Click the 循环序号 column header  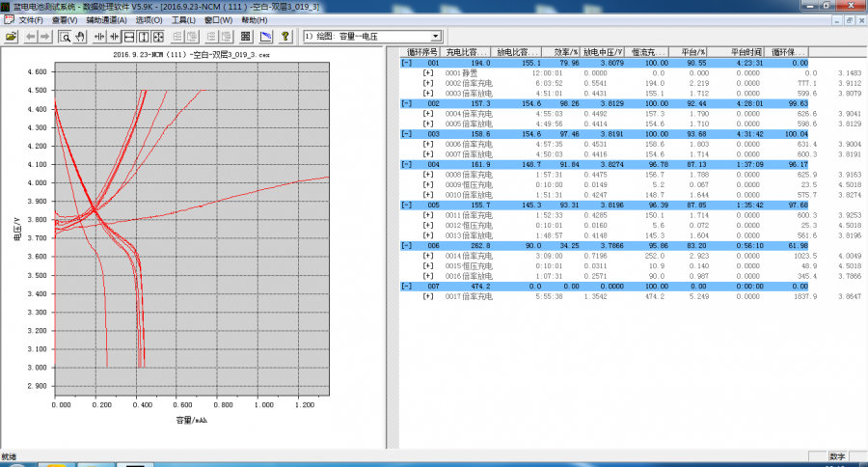coord(420,52)
